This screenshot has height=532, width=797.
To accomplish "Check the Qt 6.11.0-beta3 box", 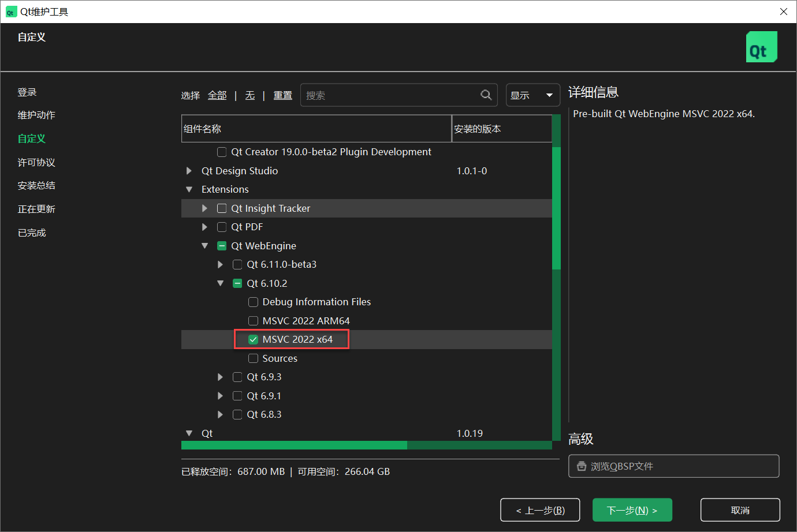I will [237, 264].
